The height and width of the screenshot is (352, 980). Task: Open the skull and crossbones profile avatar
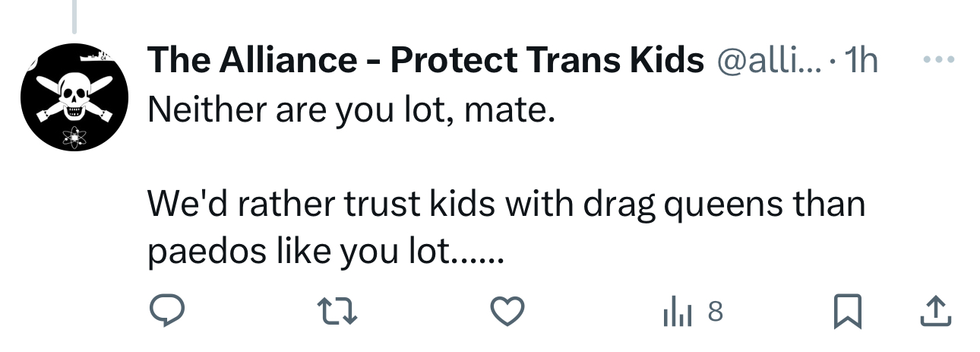point(74,97)
